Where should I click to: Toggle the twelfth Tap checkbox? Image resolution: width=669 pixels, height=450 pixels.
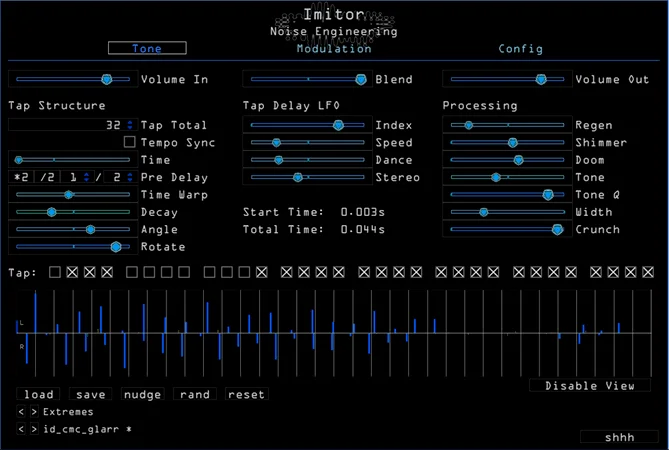(262, 272)
